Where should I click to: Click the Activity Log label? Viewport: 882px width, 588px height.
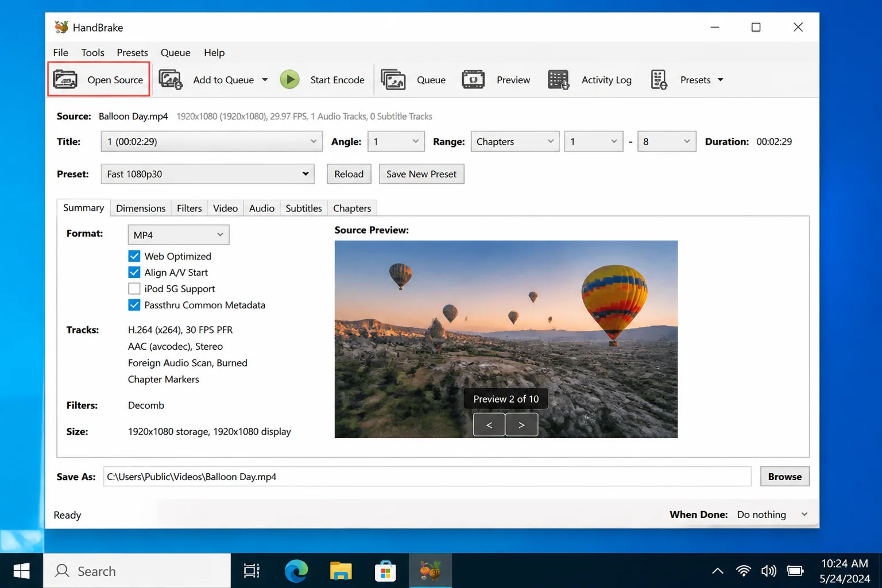pyautogui.click(x=606, y=80)
